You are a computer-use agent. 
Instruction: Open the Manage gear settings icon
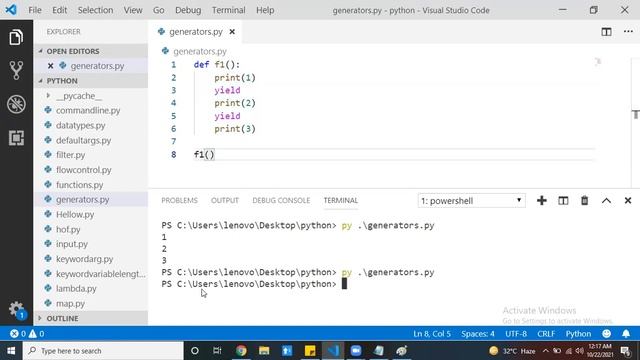point(17,309)
